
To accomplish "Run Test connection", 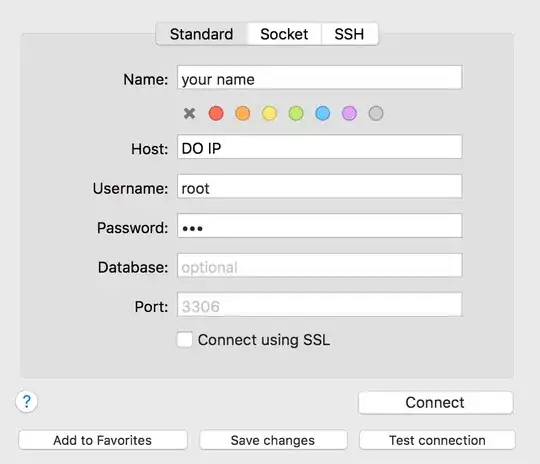I will 437,440.
